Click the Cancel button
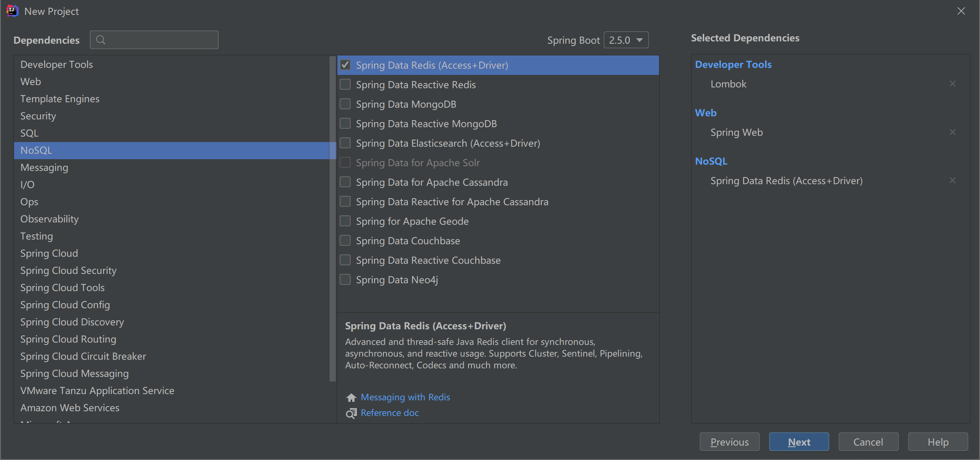The height and width of the screenshot is (460, 980). 868,442
